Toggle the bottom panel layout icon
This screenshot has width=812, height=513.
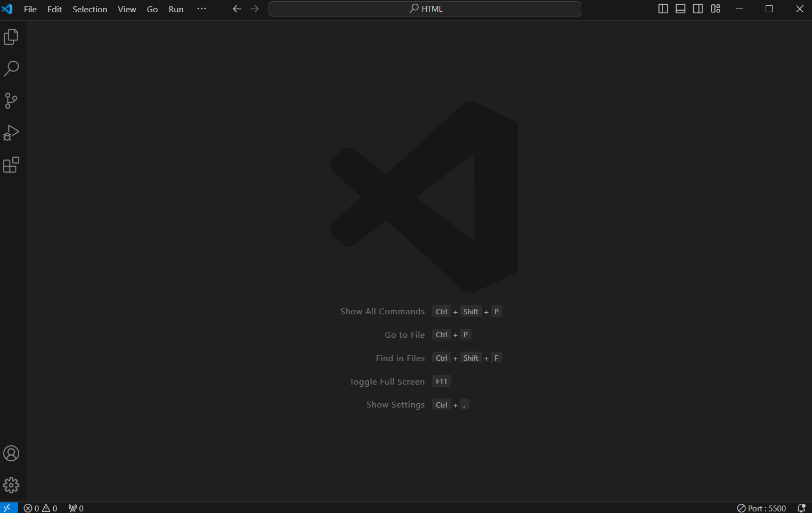[680, 9]
